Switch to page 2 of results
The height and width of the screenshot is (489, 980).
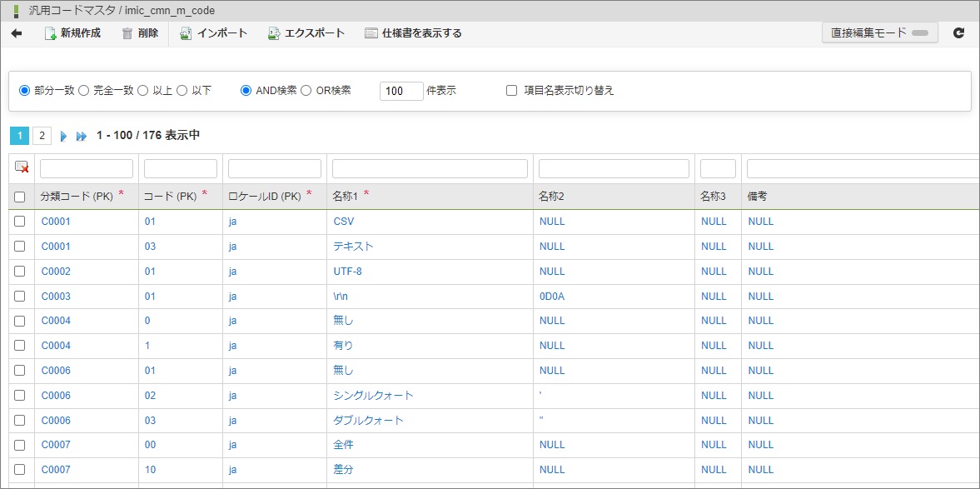click(42, 136)
